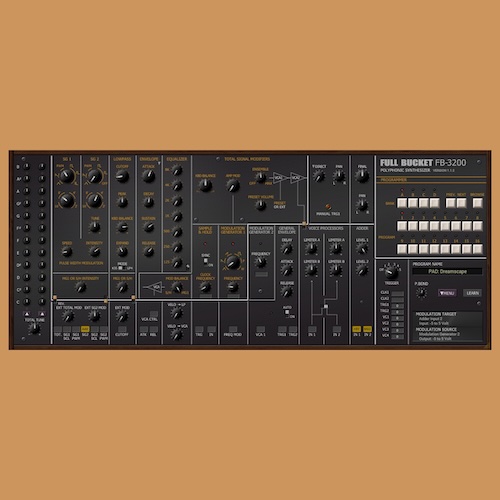Screen dimensions: 500x500
Task: Select Bank D button
Action: [434, 203]
